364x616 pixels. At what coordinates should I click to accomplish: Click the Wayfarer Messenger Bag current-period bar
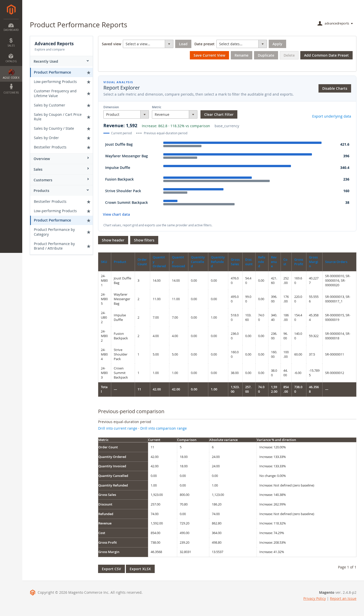click(238, 155)
